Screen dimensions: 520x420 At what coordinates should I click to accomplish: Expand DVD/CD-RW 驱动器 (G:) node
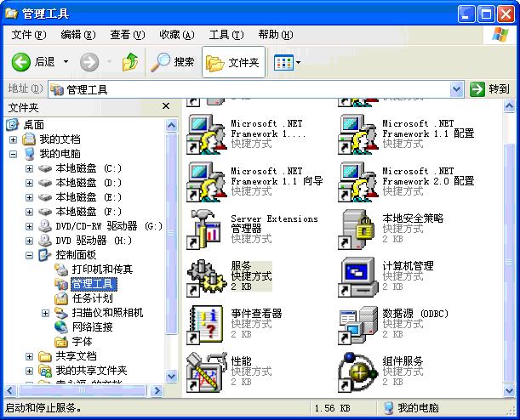(x=29, y=226)
